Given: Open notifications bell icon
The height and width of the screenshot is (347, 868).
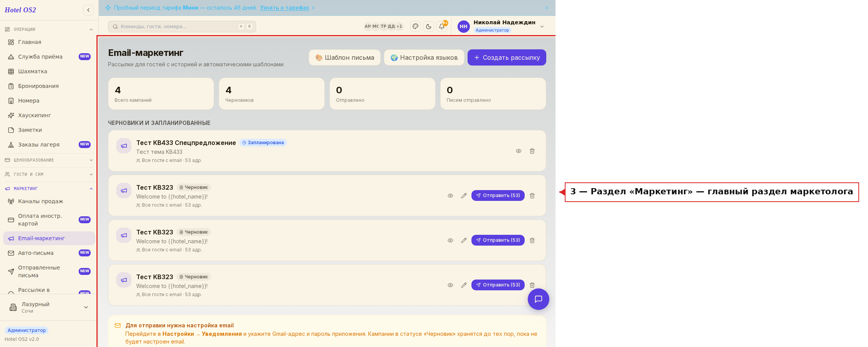Looking at the screenshot, I should pos(442,27).
